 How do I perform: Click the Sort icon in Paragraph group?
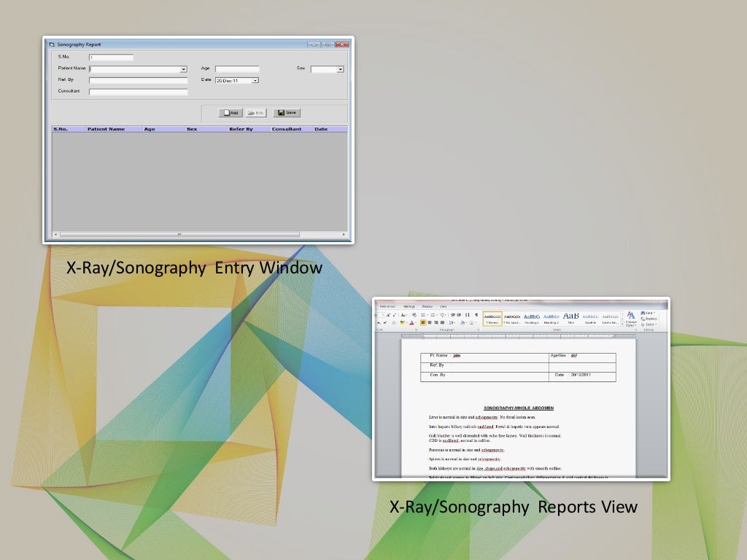468,315
